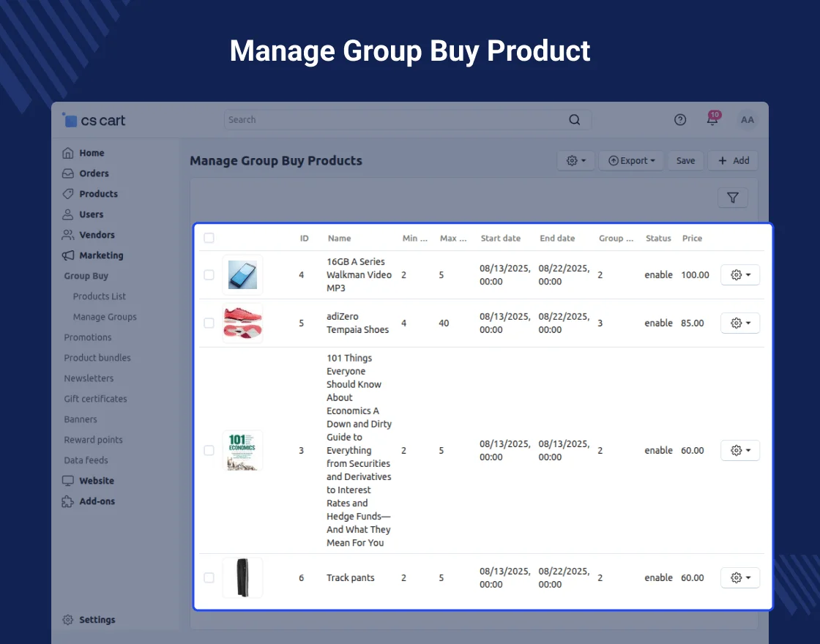Open the help question mark icon
820x644 pixels.
(x=680, y=120)
